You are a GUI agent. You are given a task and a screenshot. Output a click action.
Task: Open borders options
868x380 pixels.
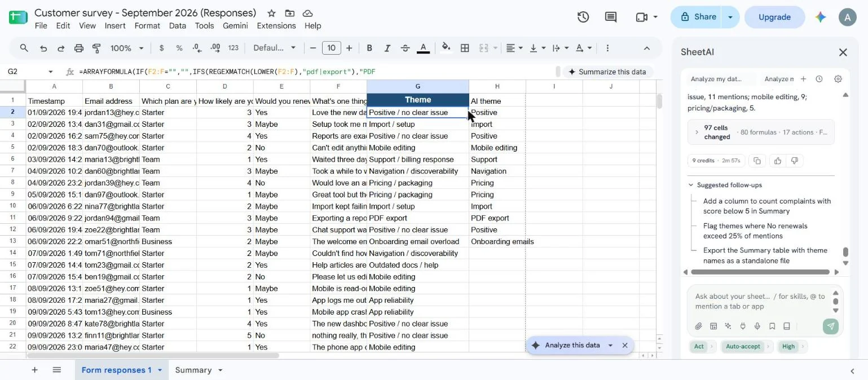(x=465, y=48)
